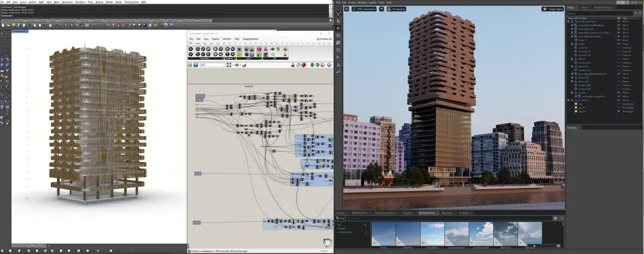Select ALL category in Environments browser
644x254 pixels.
coord(339,224)
